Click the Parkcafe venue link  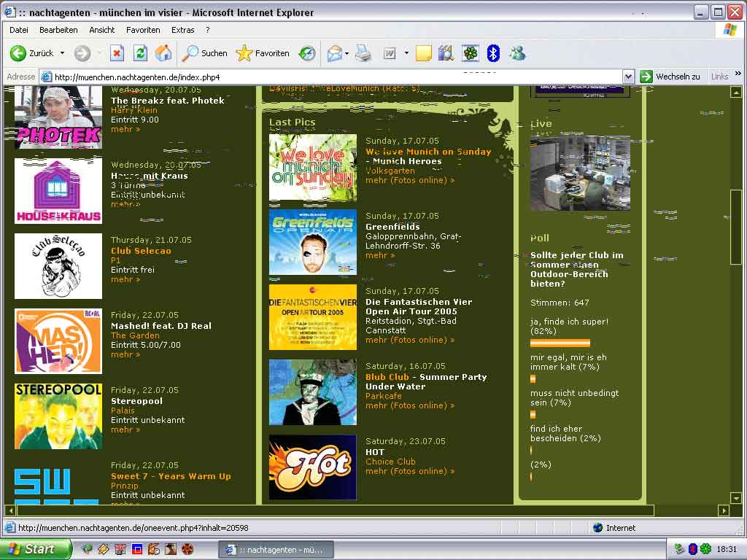[384, 396]
